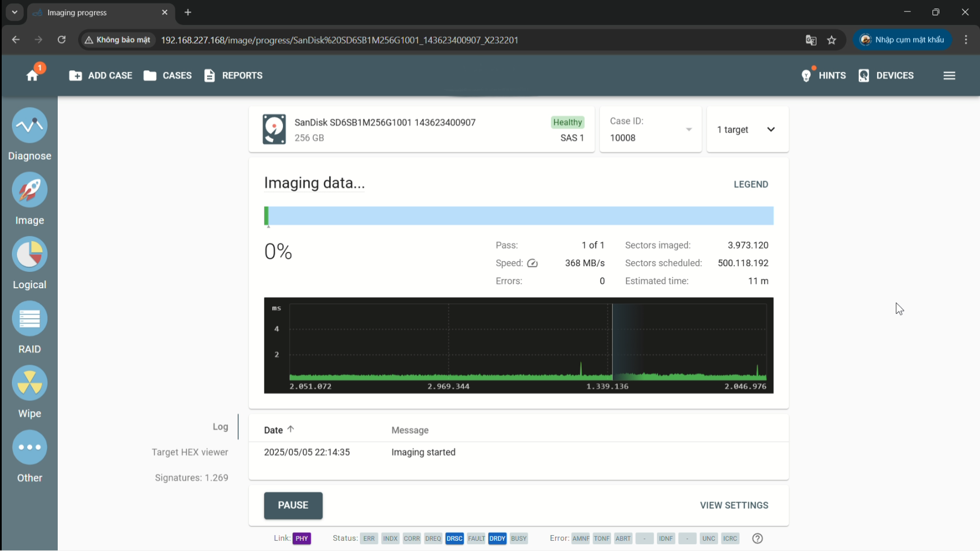The height and width of the screenshot is (551, 980).
Task: Click the INDX status indicator
Action: point(390,539)
